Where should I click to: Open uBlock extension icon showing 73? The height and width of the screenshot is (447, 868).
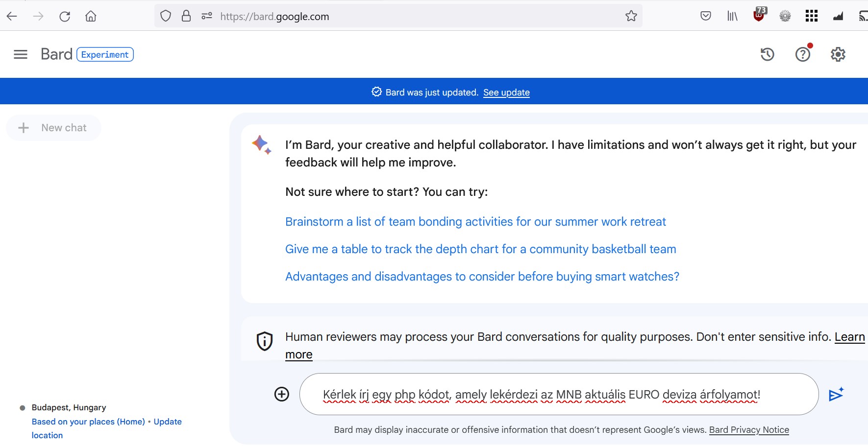(x=759, y=15)
